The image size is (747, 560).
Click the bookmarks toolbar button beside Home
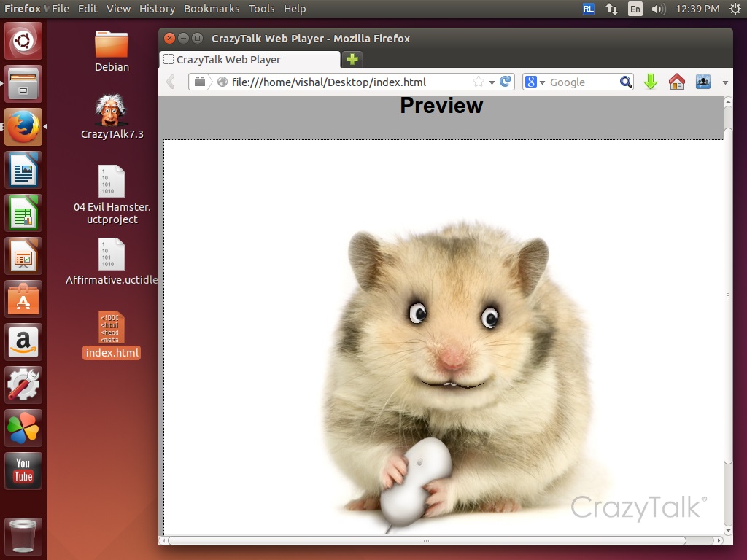(x=703, y=82)
